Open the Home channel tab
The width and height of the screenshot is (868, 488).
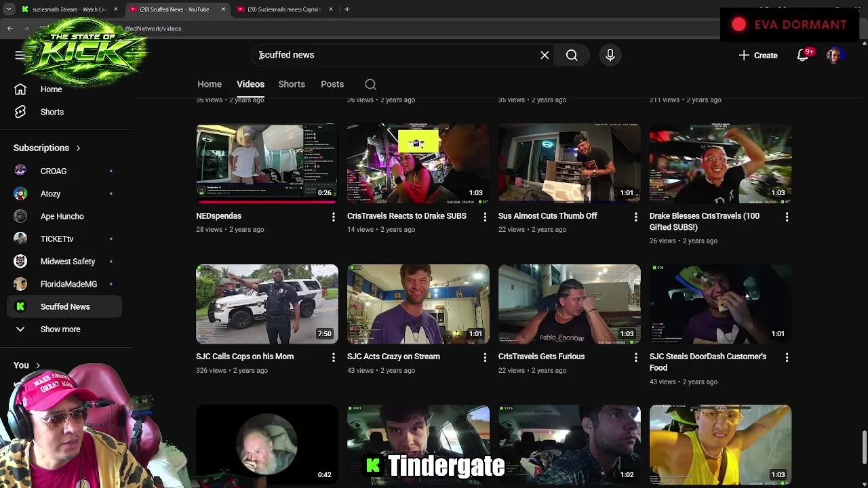210,84
